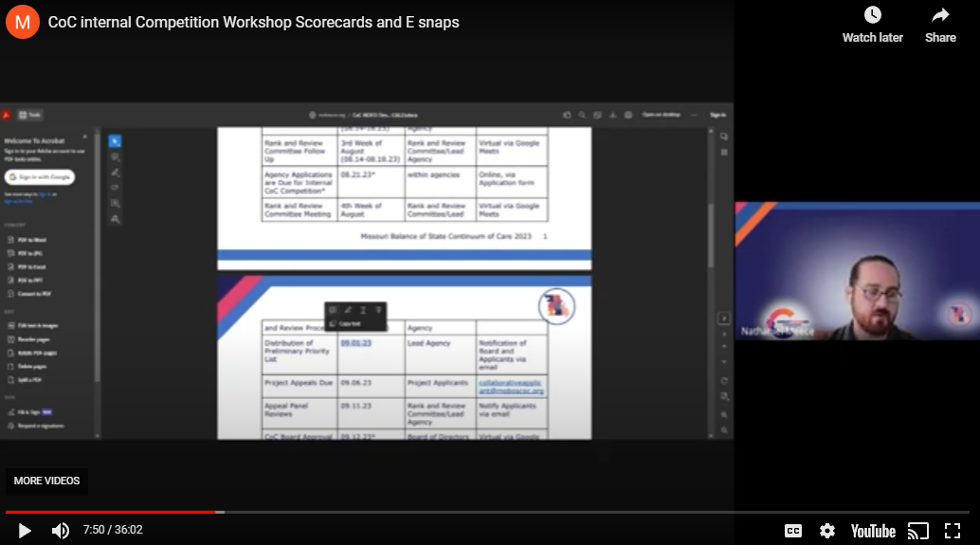Go to the next page with the down chevron
Viewport: 980px width, 545px height.
724,361
